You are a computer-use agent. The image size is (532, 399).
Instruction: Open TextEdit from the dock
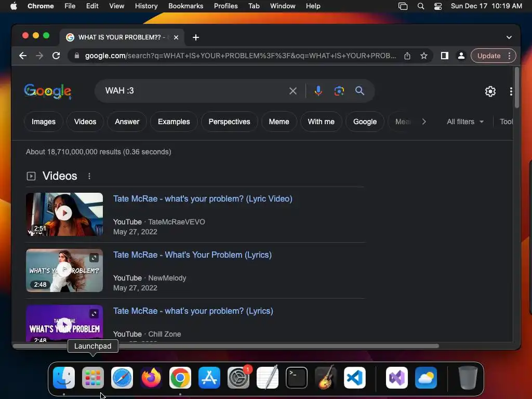coord(268,378)
